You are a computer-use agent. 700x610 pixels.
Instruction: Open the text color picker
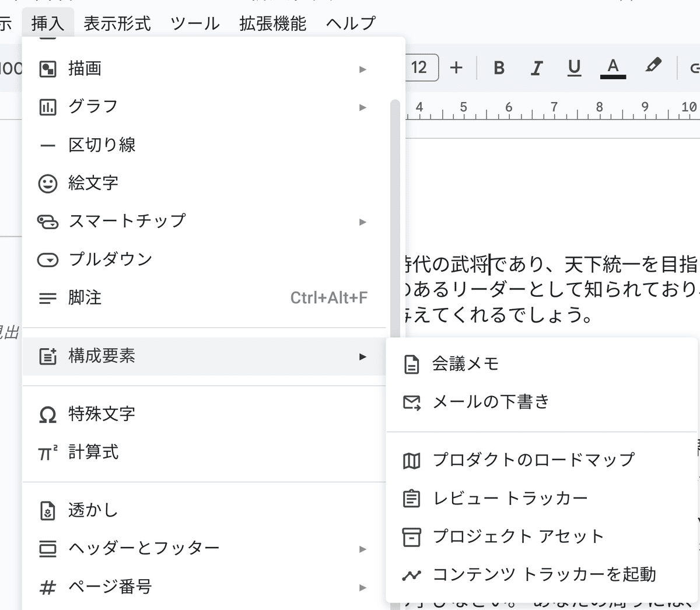[613, 68]
